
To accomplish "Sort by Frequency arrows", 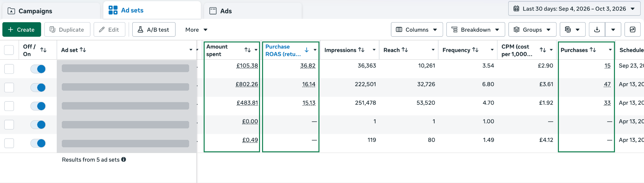I will (x=475, y=50).
